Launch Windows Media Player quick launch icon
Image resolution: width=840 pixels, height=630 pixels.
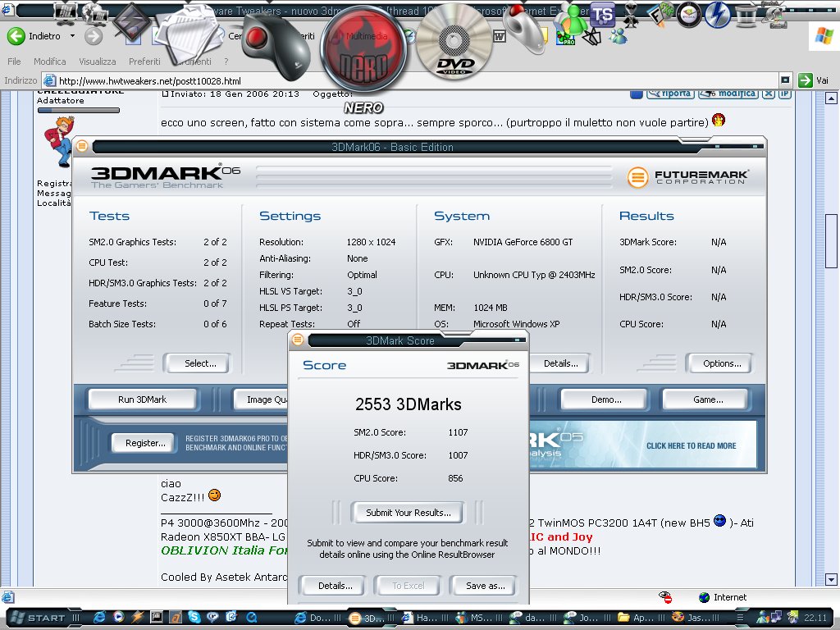tap(118, 617)
